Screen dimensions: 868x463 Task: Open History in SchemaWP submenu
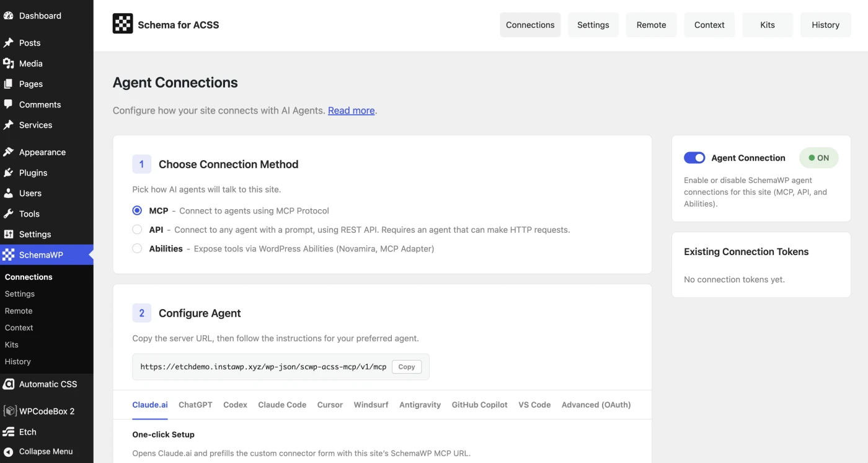tap(18, 361)
